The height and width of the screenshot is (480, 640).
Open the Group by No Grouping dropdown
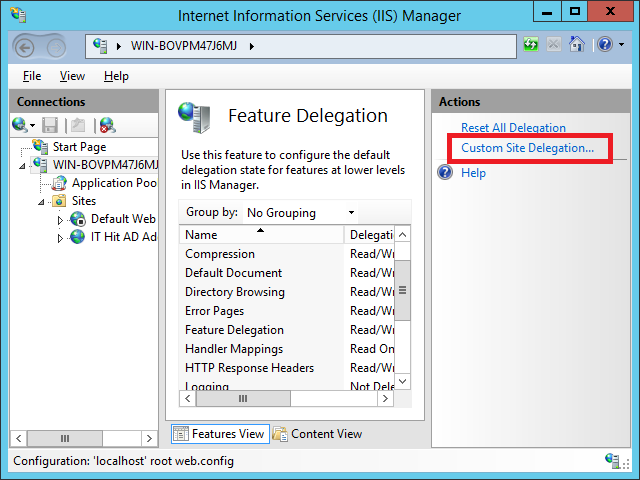coord(300,212)
